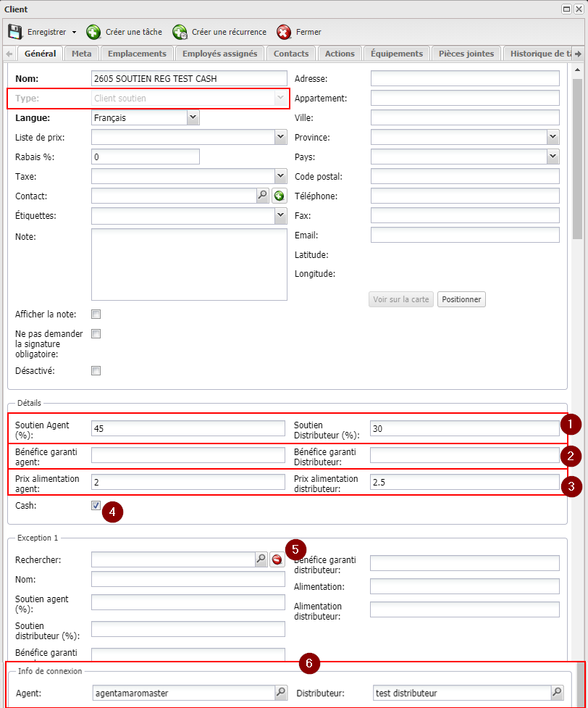Screen dimensions: 588x708
Task: Click the red Fermer icon
Action: coord(284,32)
